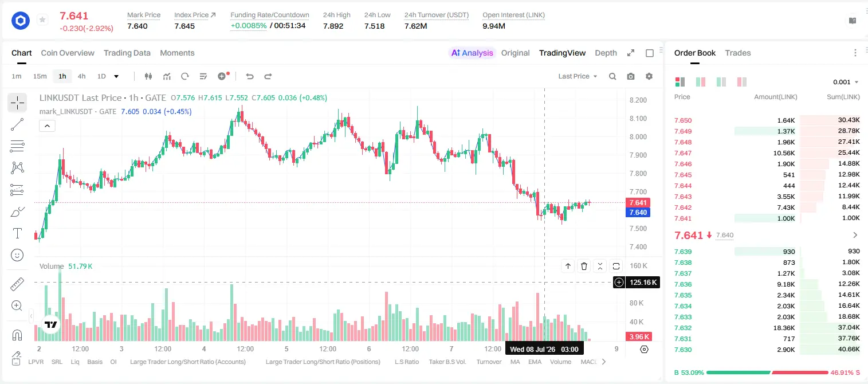Show only bids in order book
Screen dimensions: 868x384
721,82
